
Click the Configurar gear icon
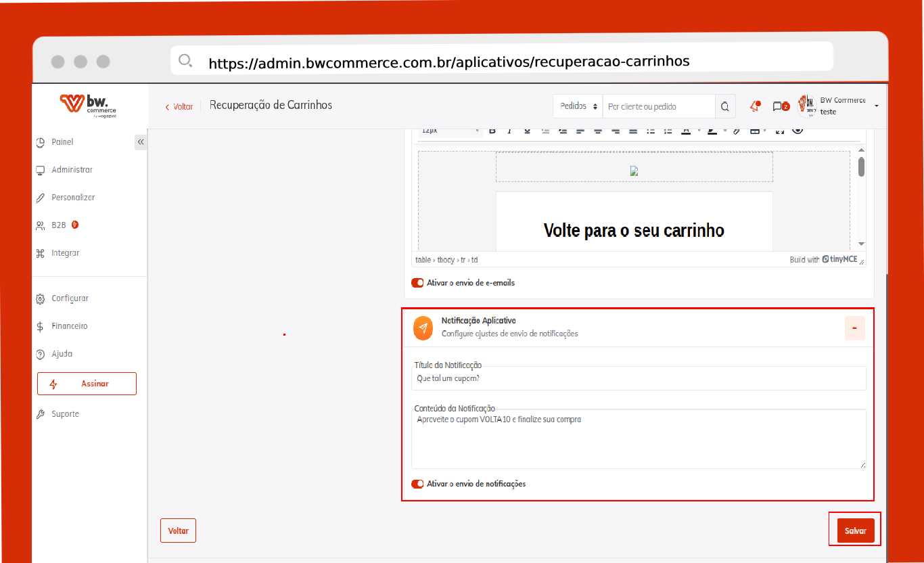40,298
